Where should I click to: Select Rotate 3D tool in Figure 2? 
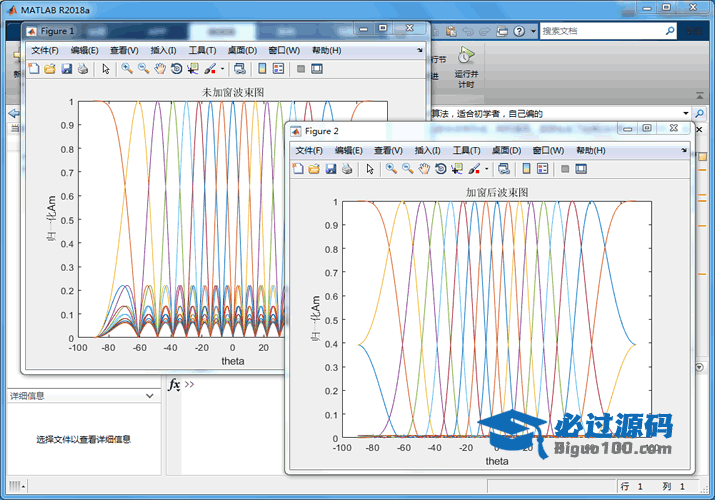[440, 169]
